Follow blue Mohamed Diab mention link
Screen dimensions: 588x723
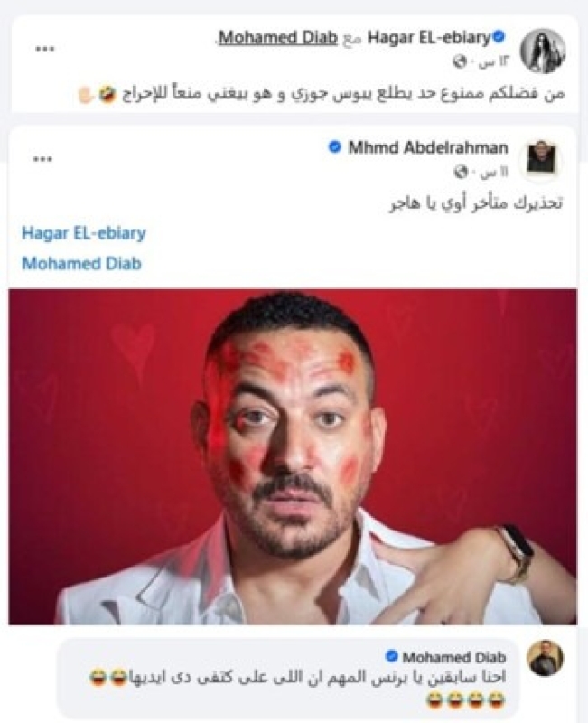(x=81, y=263)
